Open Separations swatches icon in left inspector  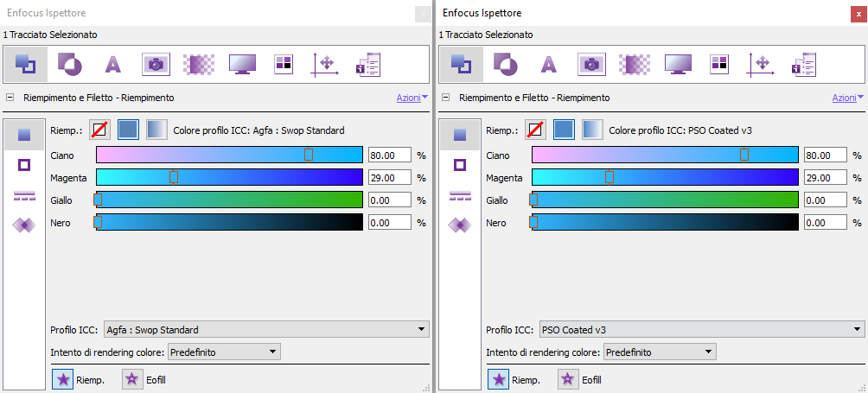pos(283,64)
